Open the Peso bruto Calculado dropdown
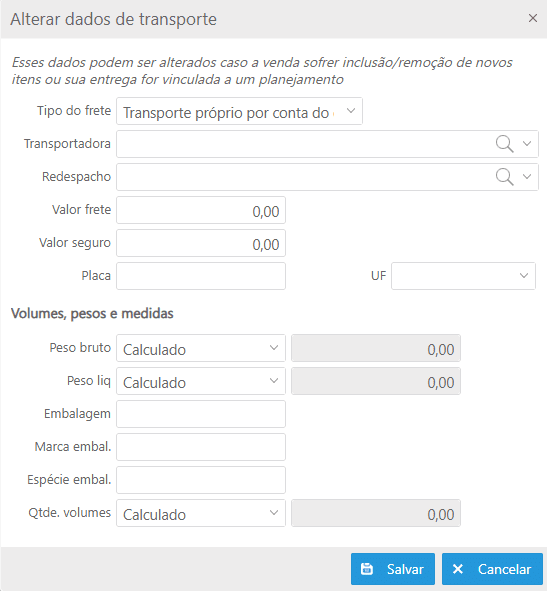Image resolution: width=547 pixels, height=591 pixels. (x=201, y=348)
